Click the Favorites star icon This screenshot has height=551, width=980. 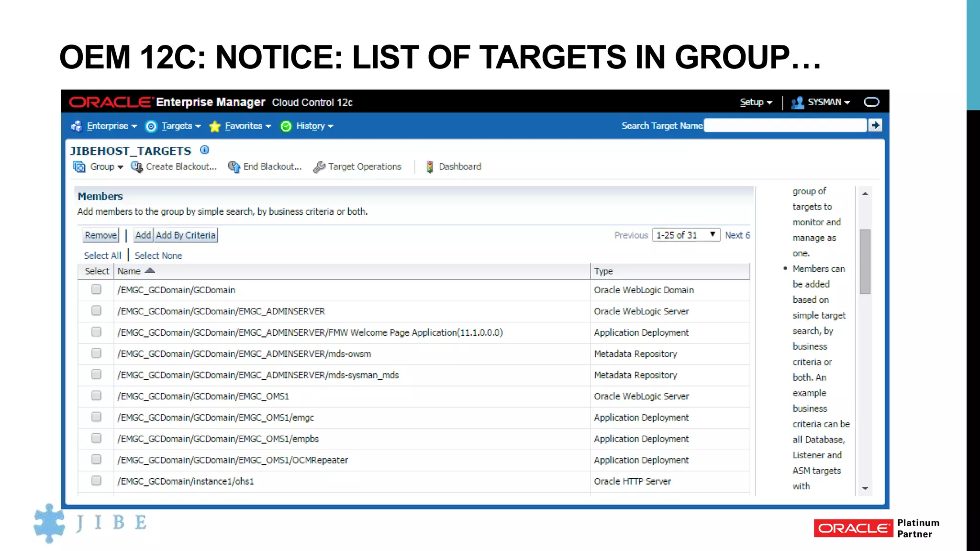(x=215, y=126)
